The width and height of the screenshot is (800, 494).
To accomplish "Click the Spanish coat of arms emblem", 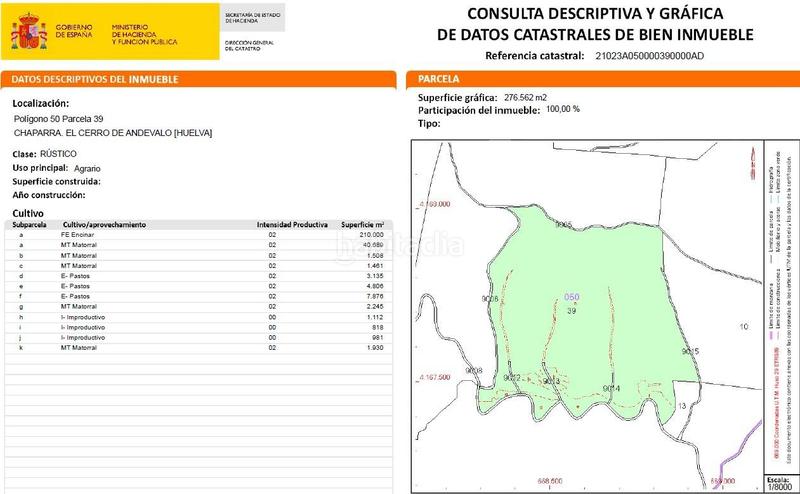I will (29, 32).
